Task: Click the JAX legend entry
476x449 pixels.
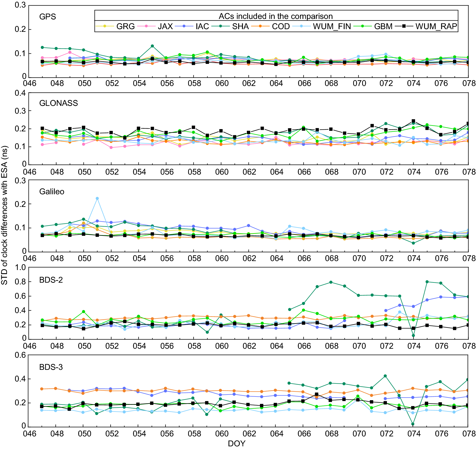Action: click(x=155, y=26)
